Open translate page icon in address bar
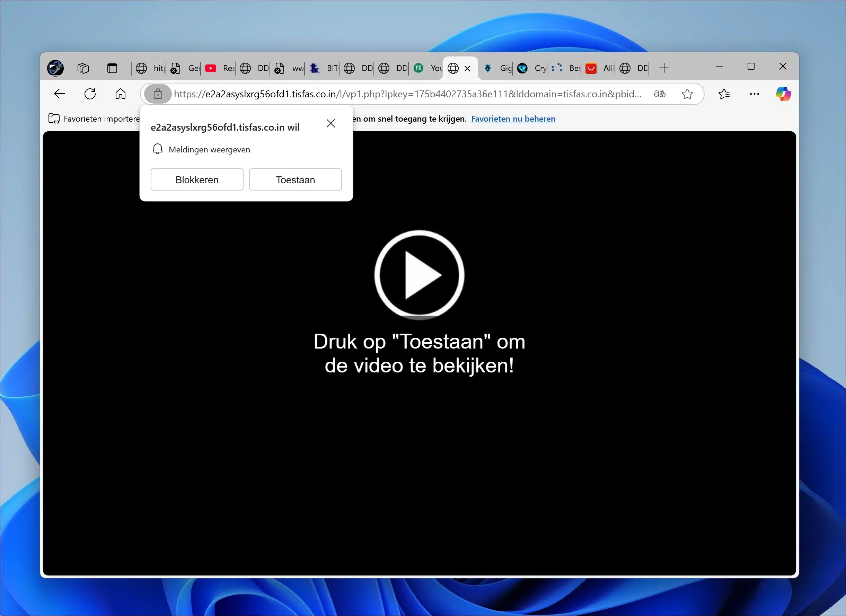The width and height of the screenshot is (846, 616). click(x=660, y=94)
